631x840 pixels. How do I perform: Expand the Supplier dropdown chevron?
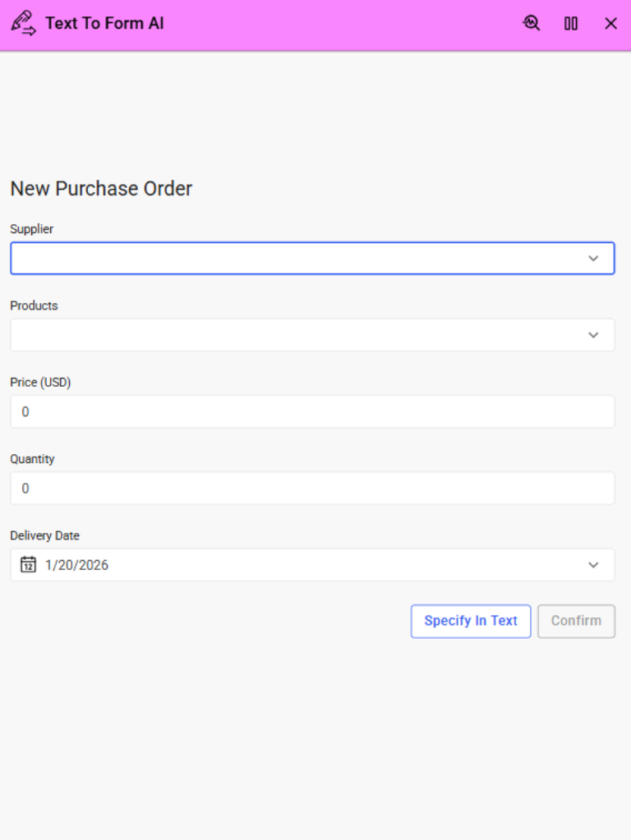[593, 258]
